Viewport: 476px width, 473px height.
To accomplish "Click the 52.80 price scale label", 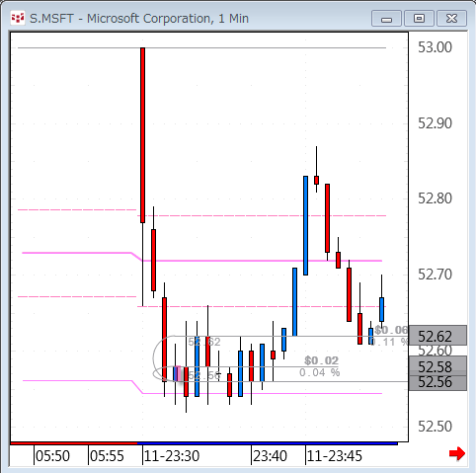I will click(435, 198).
